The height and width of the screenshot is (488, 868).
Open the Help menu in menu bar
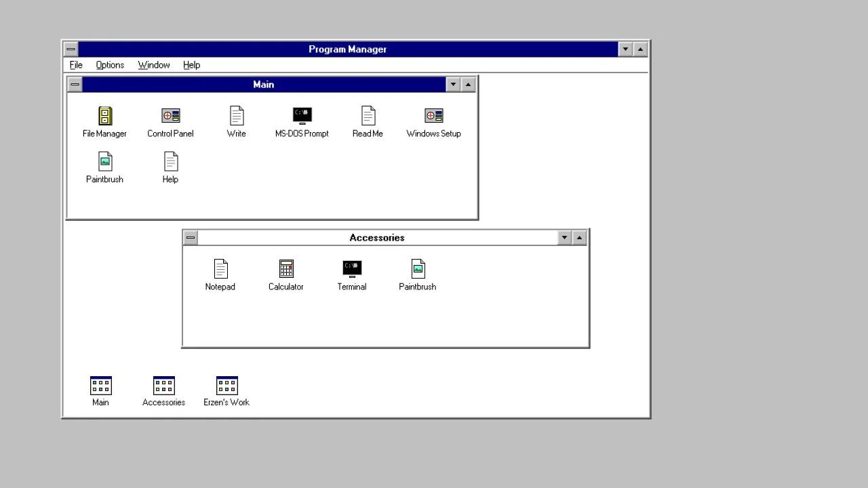click(x=191, y=65)
